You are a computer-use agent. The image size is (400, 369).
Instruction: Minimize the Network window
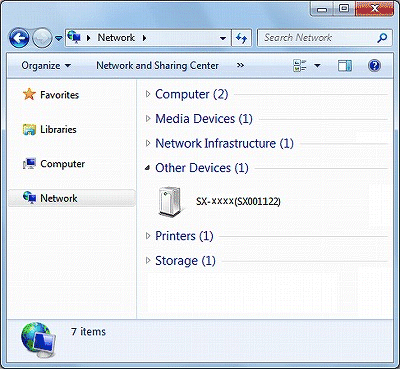[x=322, y=8]
